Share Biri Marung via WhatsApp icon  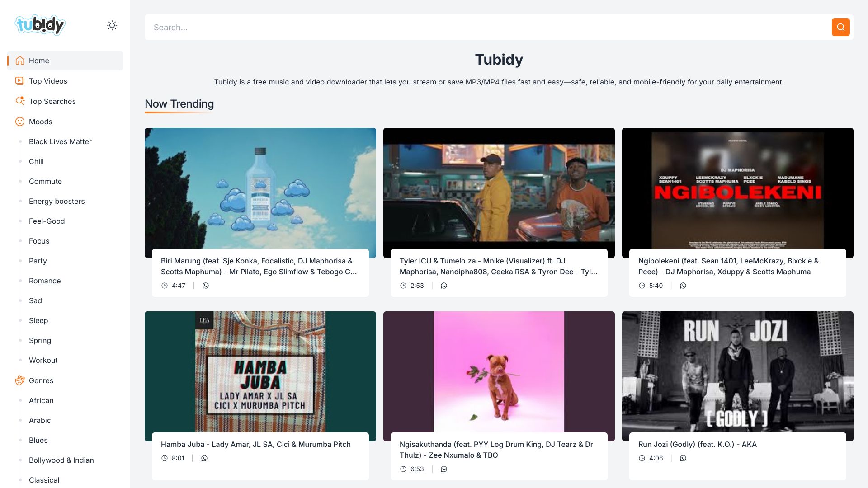[x=206, y=286]
